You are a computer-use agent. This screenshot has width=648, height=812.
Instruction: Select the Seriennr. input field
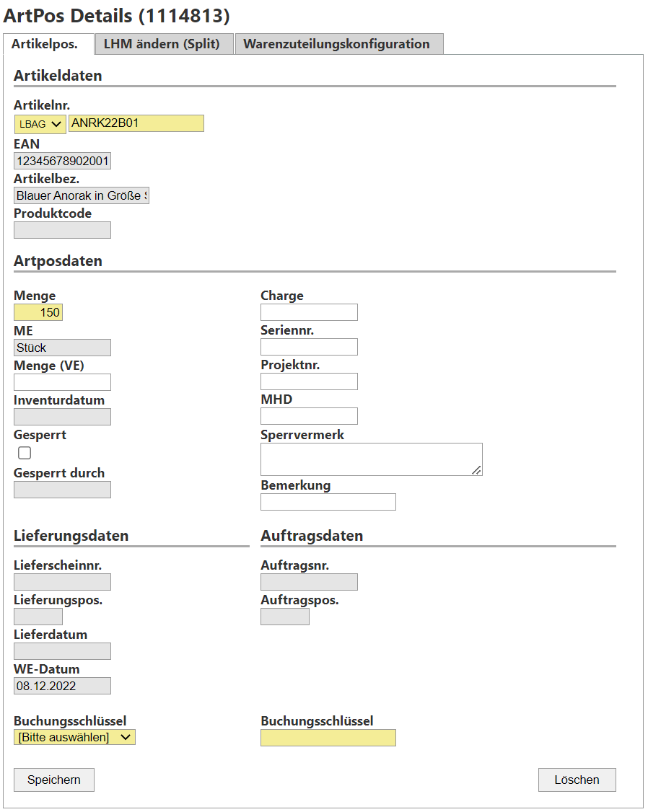coord(309,347)
